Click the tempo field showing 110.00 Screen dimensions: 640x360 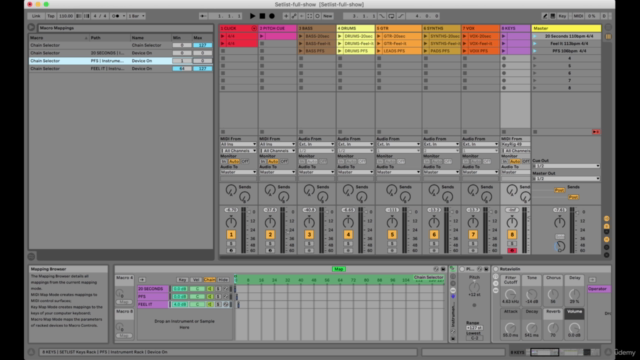pyautogui.click(x=66, y=16)
